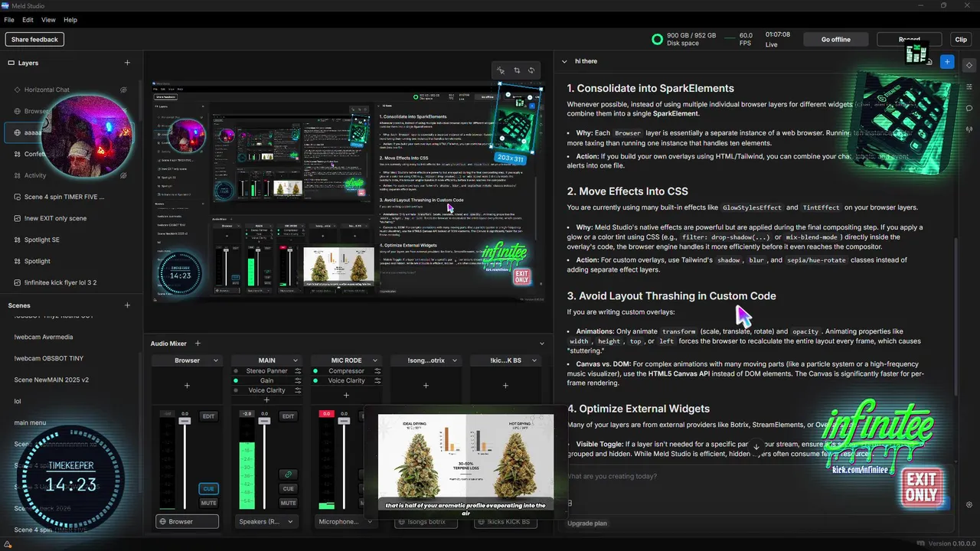Expand the Browser track dropdown in mixer
Screen dimensions: 980x551
click(214, 360)
